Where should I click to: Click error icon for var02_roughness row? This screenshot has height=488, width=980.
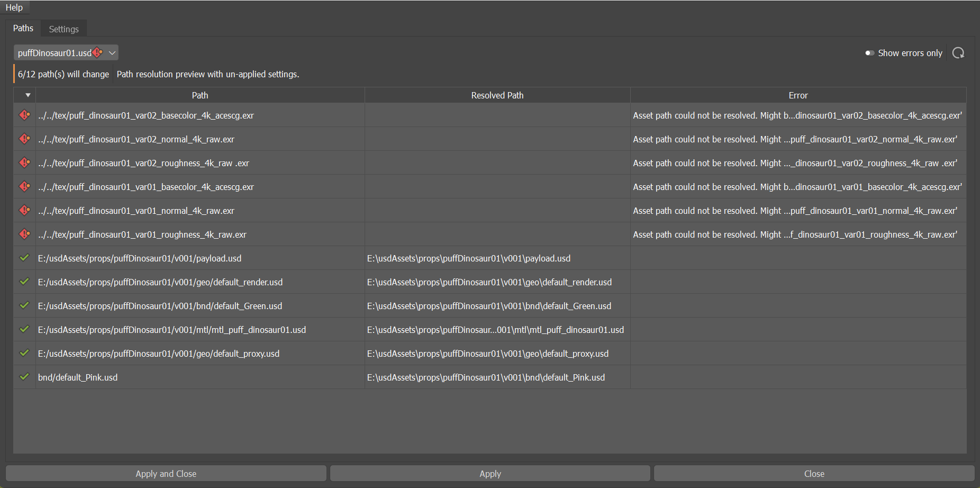point(24,162)
